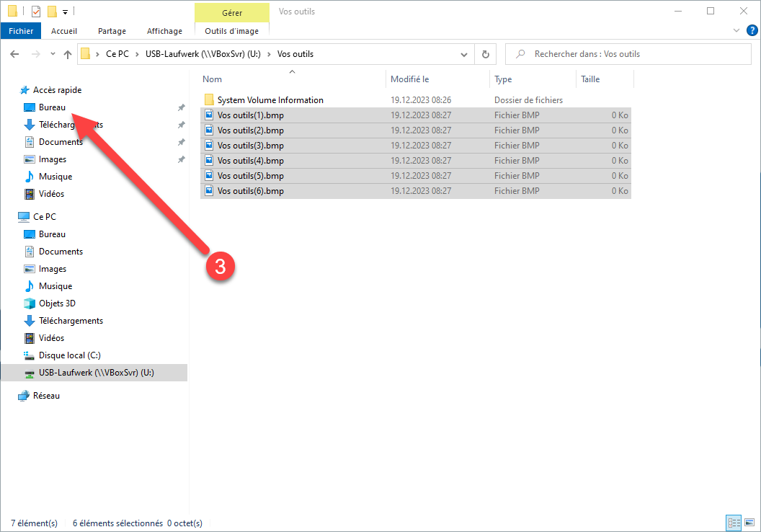Image resolution: width=761 pixels, height=532 pixels.
Task: Click date 19.12.2023 08:26 cell
Action: click(x=421, y=100)
